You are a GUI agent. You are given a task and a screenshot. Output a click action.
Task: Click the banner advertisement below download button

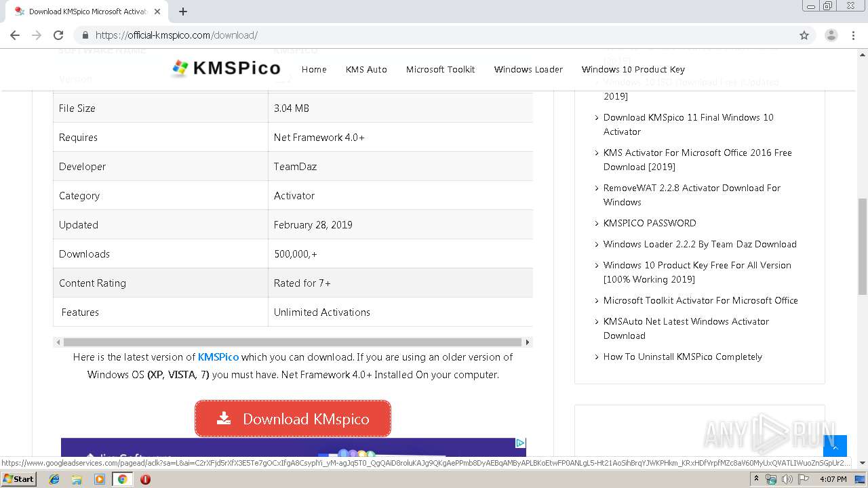pyautogui.click(x=293, y=447)
